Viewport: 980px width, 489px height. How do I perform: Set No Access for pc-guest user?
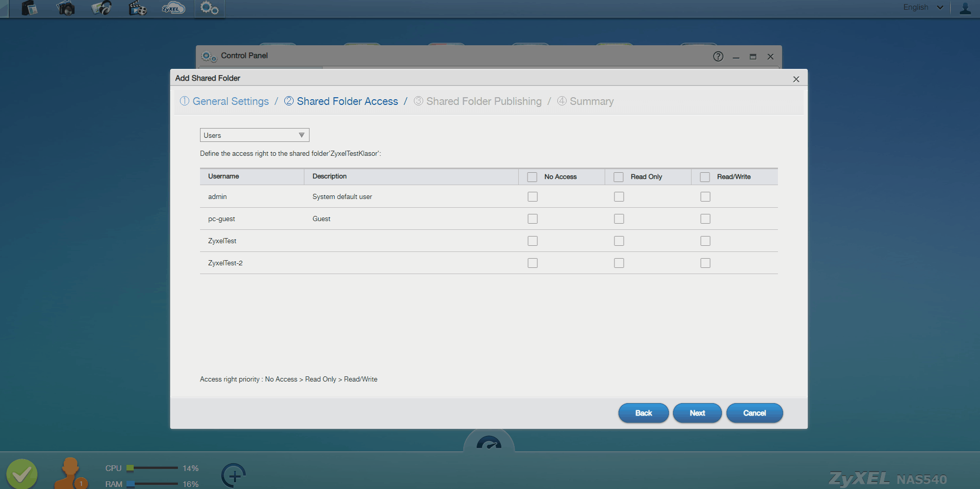tap(533, 219)
